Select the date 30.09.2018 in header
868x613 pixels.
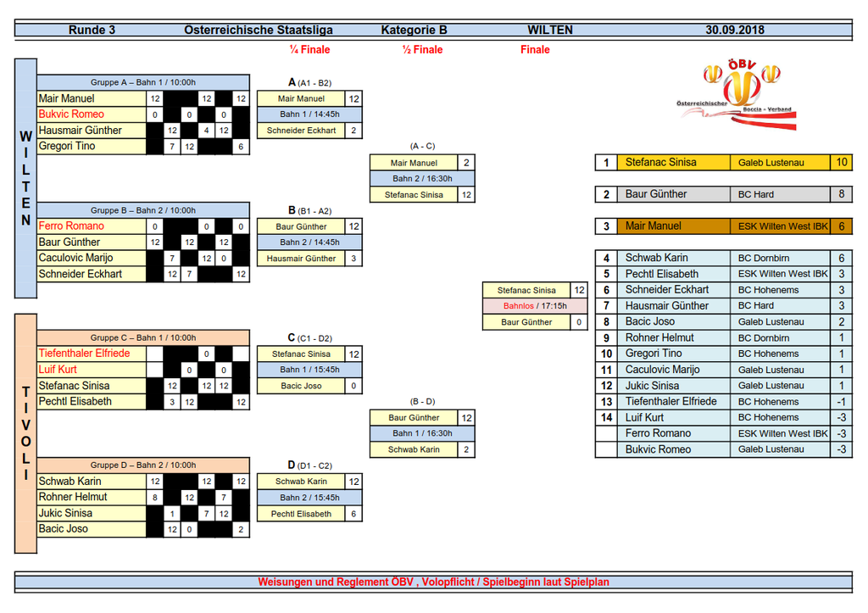[735, 30]
